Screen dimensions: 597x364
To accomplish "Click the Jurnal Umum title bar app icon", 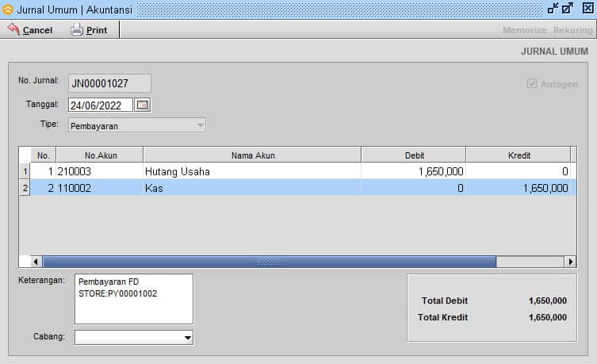I will click(x=8, y=8).
